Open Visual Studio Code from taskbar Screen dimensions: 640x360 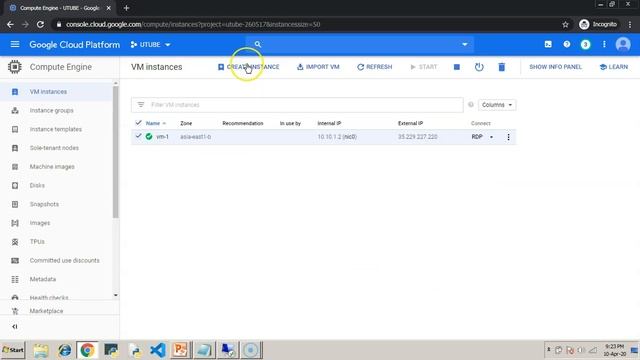point(158,350)
